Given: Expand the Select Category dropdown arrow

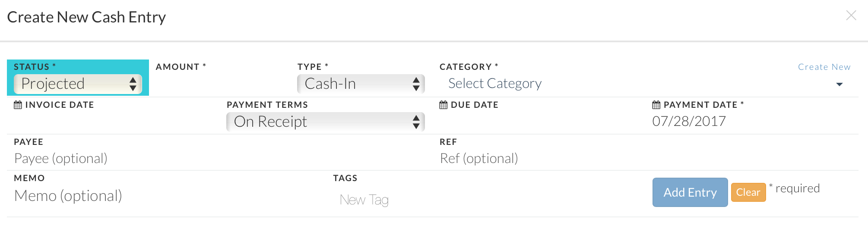Looking at the screenshot, I should 839,85.
